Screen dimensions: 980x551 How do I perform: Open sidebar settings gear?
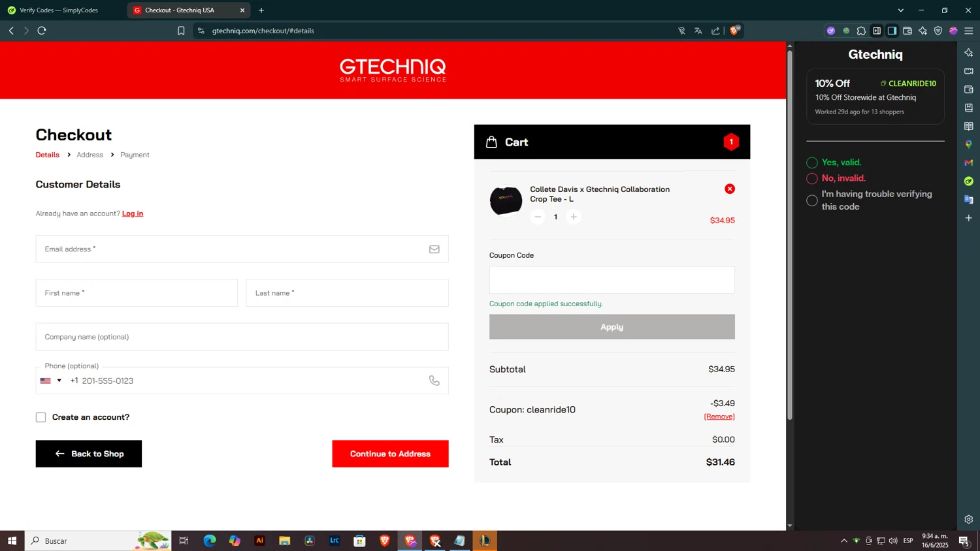tap(969, 520)
